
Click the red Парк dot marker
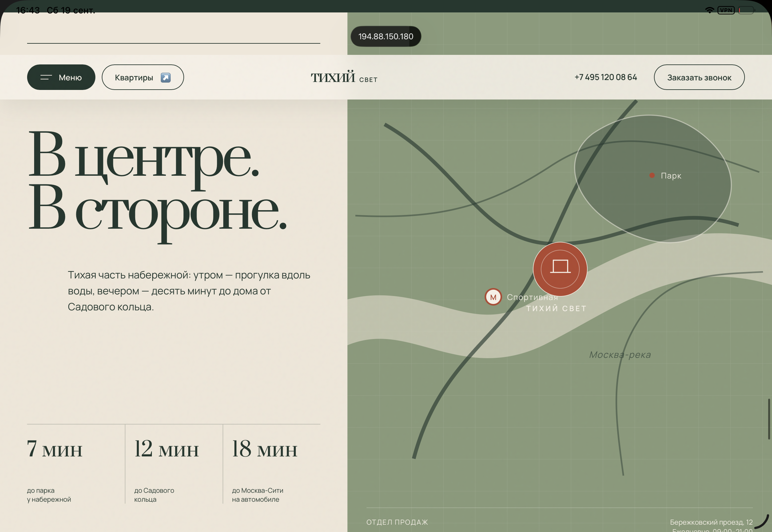(652, 175)
